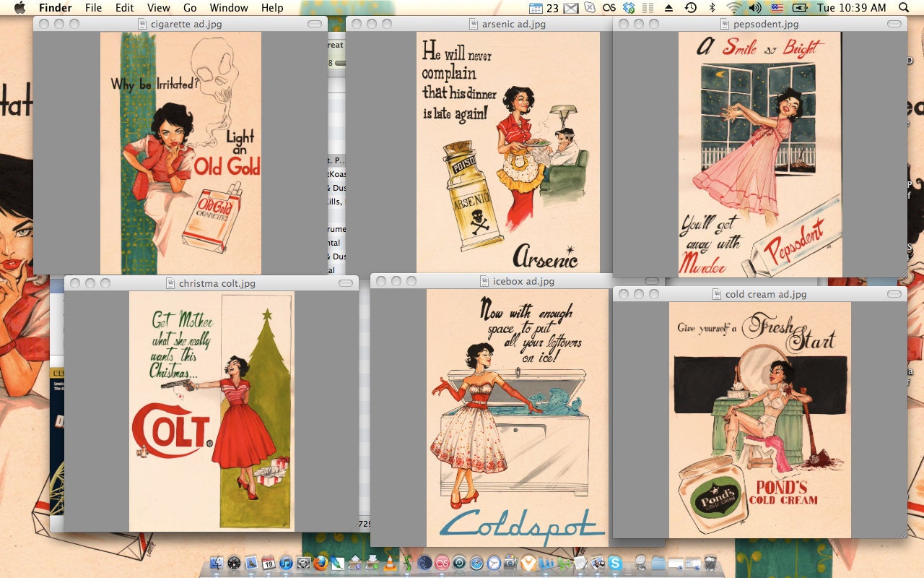Launch Dashboard from the Dock
Viewport: 924px width, 578px height.
coord(234,563)
